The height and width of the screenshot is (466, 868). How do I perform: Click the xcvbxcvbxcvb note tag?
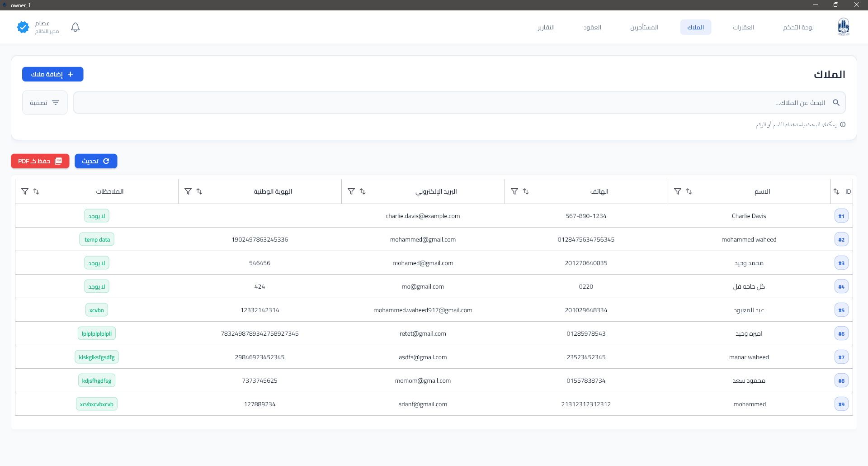97,404
